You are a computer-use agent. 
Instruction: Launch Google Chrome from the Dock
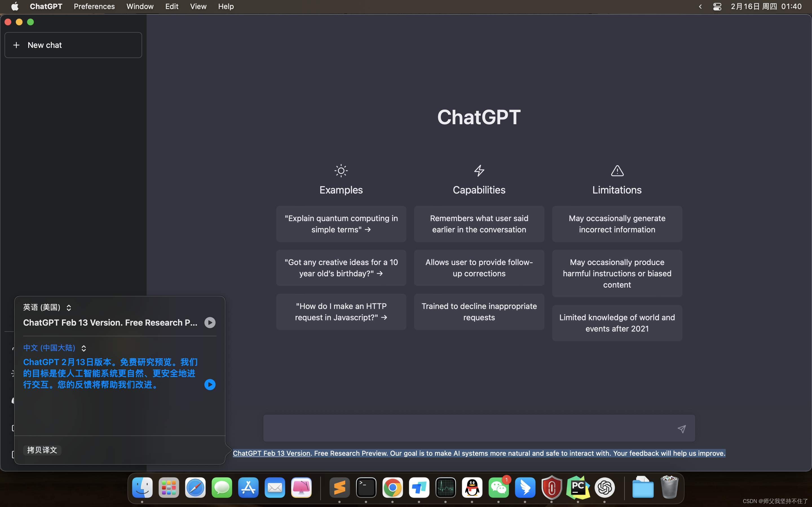pyautogui.click(x=392, y=488)
